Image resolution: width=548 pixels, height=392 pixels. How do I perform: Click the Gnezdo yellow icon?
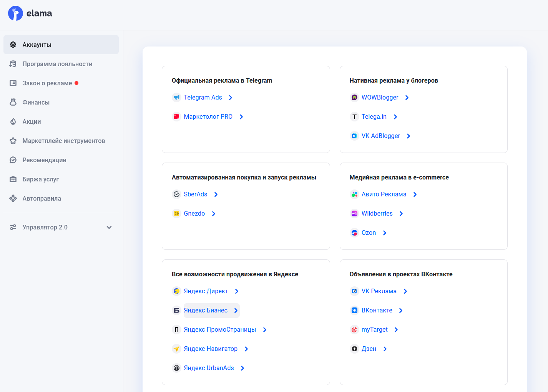(x=176, y=214)
